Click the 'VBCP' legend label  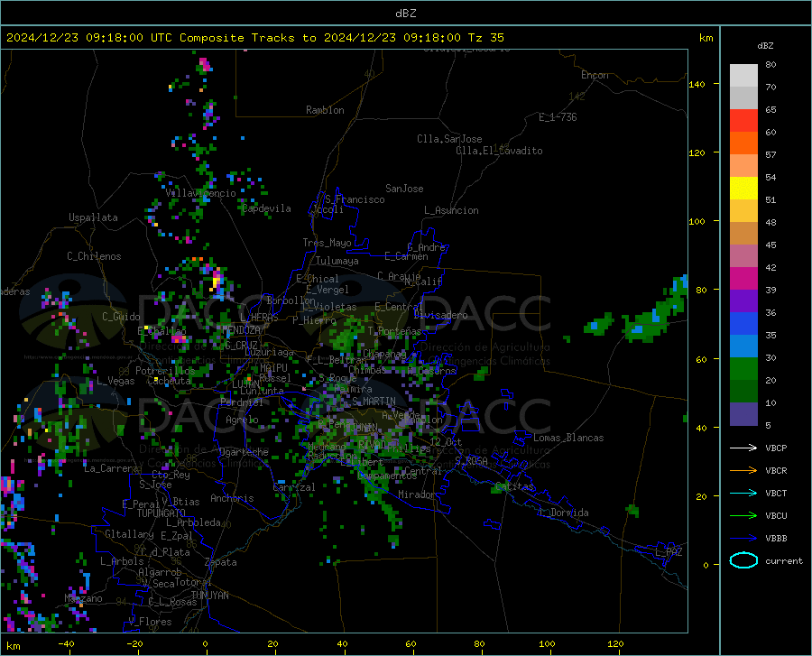point(776,448)
